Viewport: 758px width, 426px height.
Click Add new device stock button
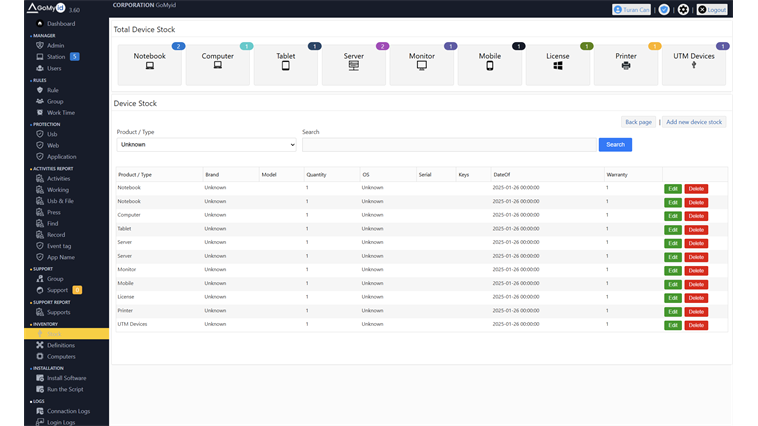tap(694, 122)
